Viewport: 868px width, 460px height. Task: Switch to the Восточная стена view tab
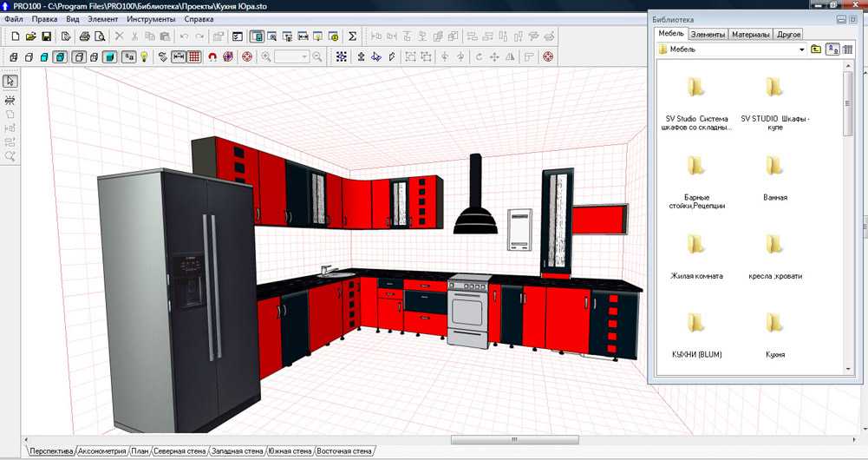tap(343, 451)
